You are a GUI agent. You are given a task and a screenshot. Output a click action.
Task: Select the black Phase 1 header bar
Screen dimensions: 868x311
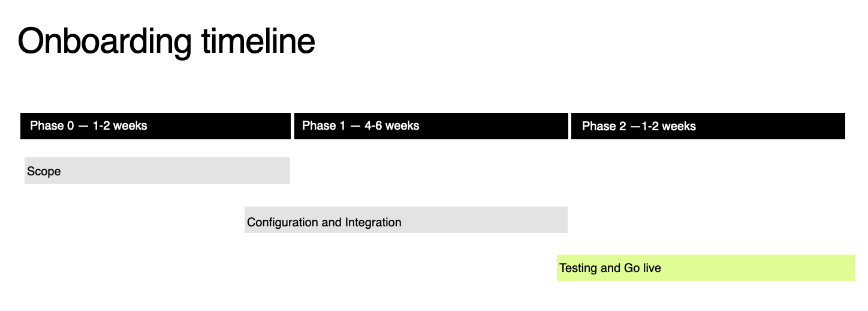(x=431, y=126)
